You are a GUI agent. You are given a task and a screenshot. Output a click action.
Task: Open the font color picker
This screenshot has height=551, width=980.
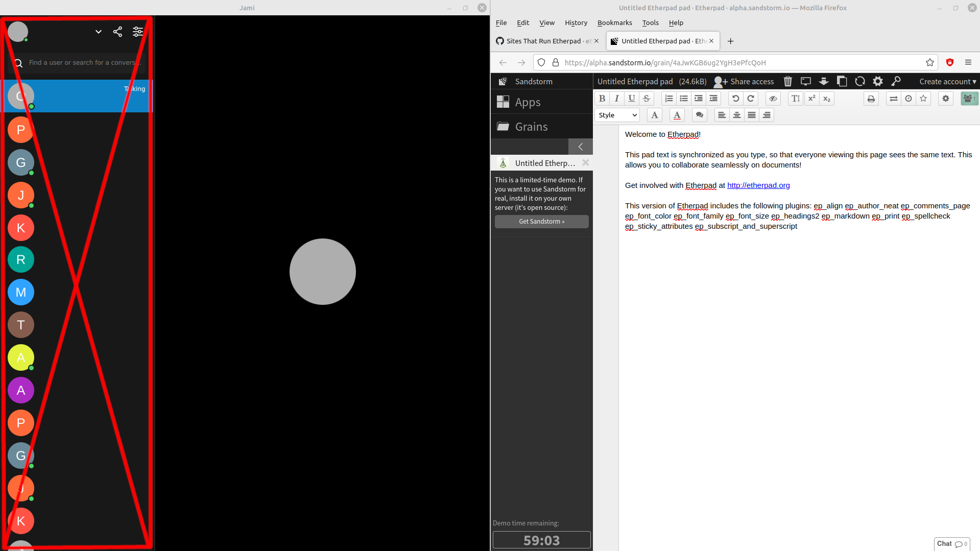coord(677,115)
